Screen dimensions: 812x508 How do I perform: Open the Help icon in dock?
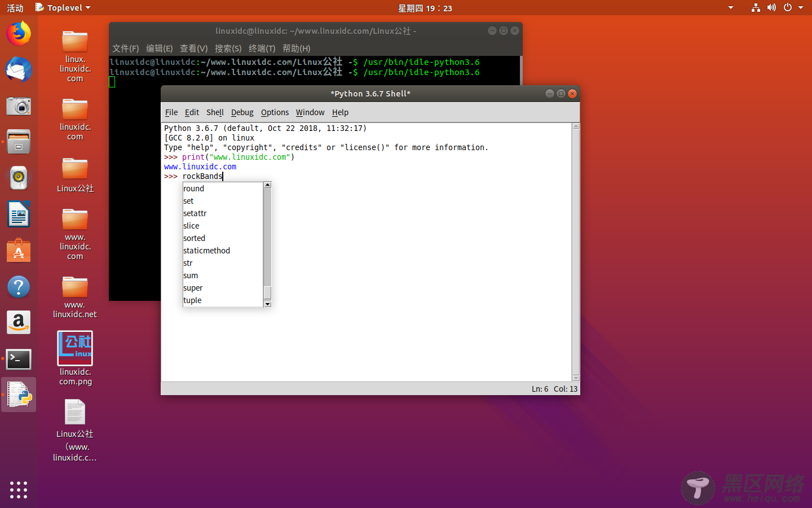[x=19, y=287]
